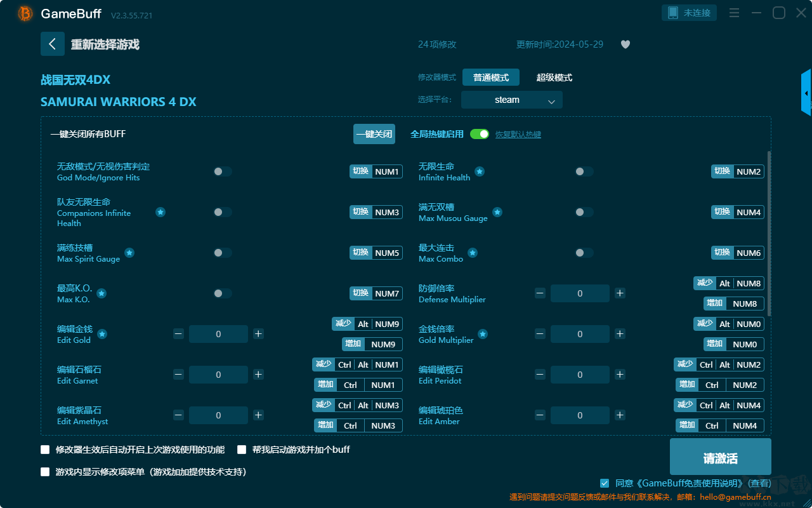Image resolution: width=812 pixels, height=508 pixels.
Task: Check 游戏内显示修改项菜单 checkbox
Action: click(x=45, y=472)
